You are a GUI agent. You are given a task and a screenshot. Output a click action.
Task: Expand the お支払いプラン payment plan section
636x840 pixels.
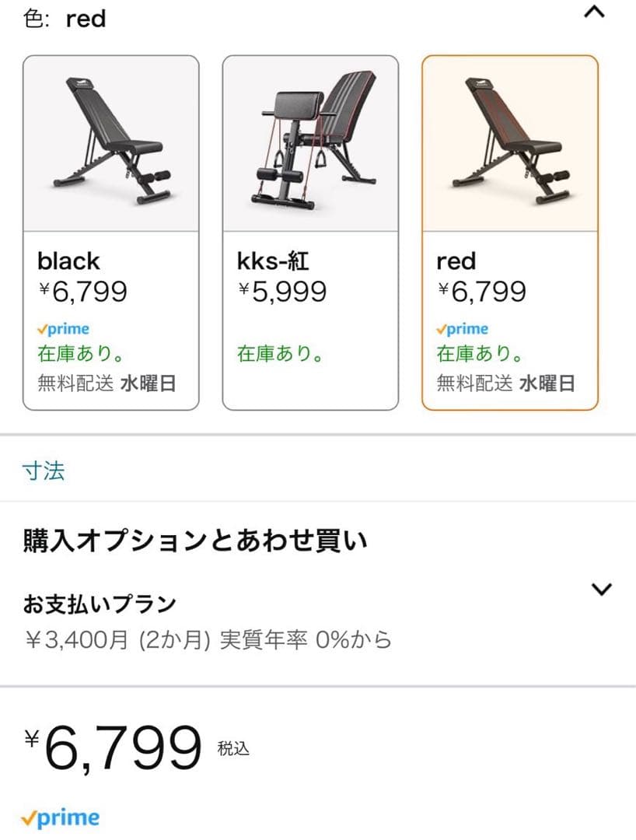point(599,590)
